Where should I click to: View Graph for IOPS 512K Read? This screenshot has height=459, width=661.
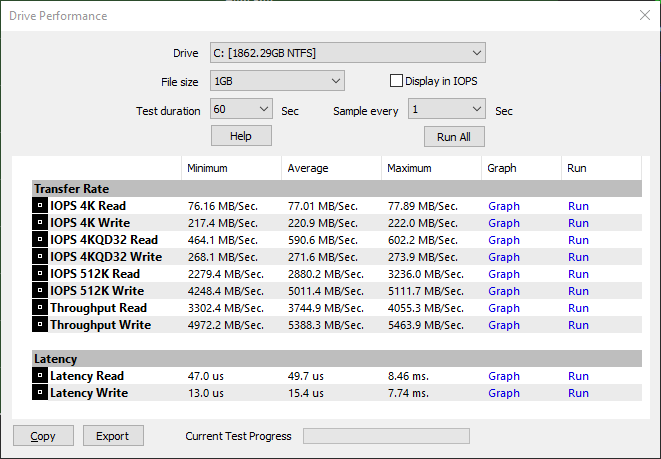[504, 274]
